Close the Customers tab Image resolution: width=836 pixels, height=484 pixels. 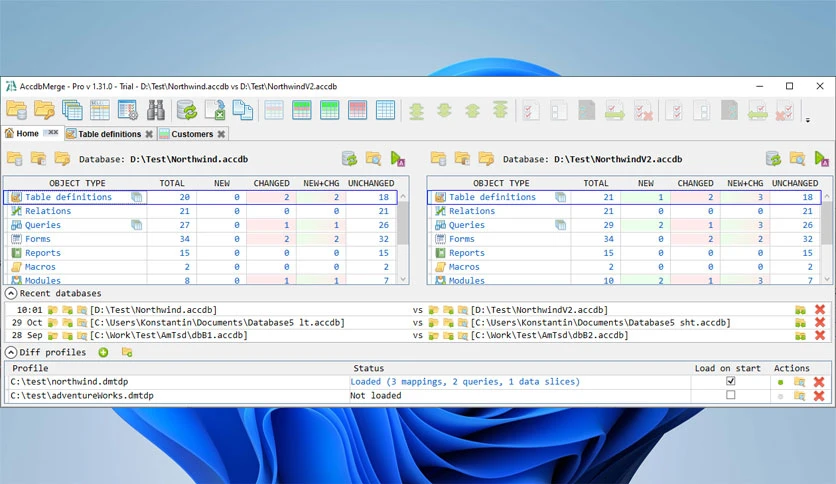tap(221, 134)
